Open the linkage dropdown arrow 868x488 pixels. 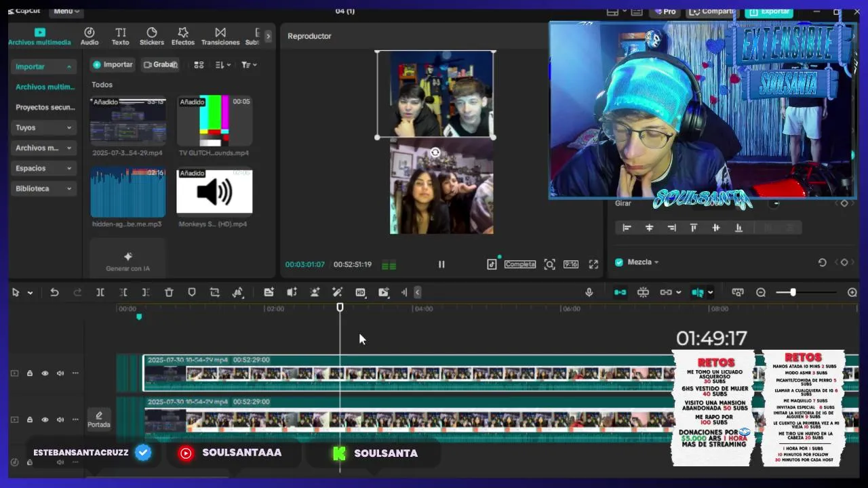678,293
